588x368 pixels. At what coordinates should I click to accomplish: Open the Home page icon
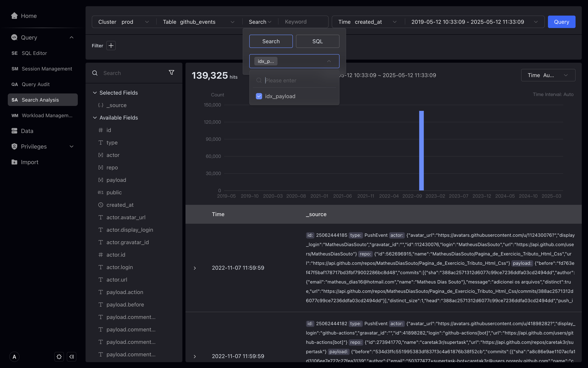[x=14, y=16]
